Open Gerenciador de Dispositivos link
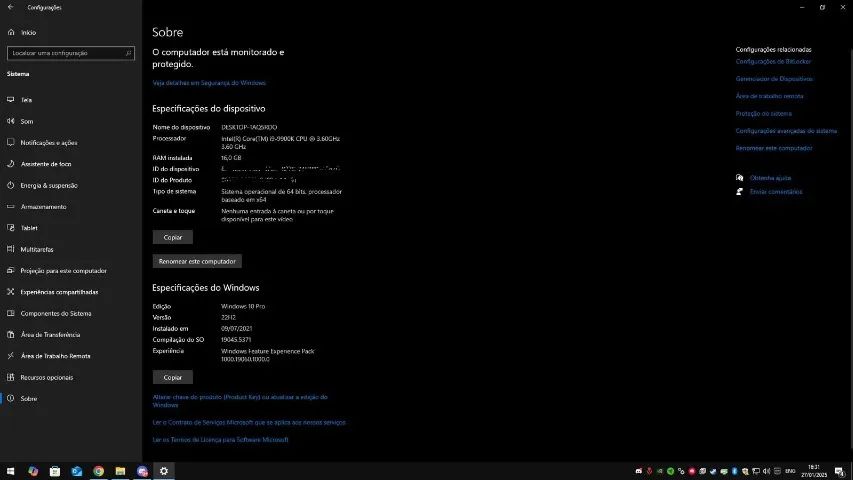853x480 pixels. 774,79
